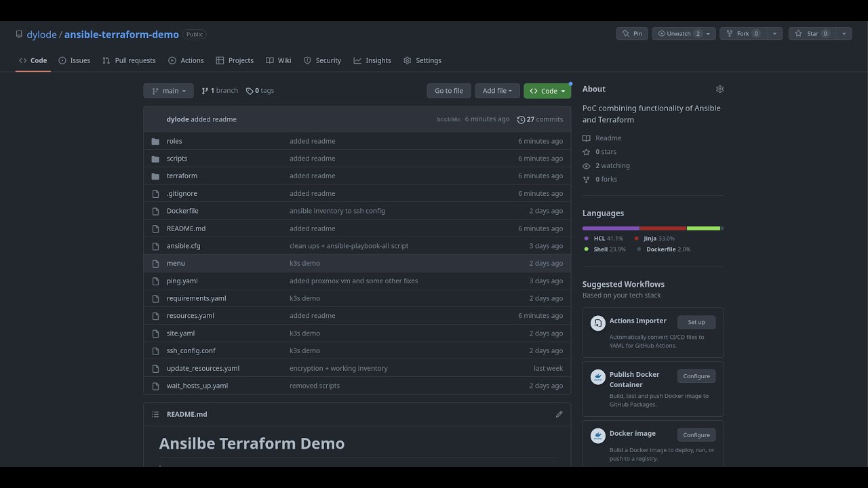868x488 pixels.
Task: Click the file icon next to .gitignore
Action: [x=155, y=194]
